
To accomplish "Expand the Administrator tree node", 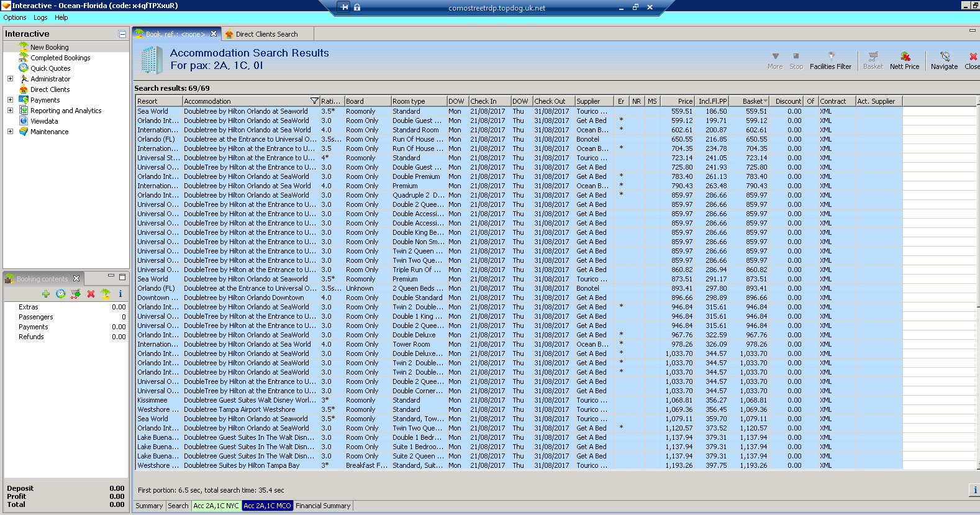I will pyautogui.click(x=10, y=78).
